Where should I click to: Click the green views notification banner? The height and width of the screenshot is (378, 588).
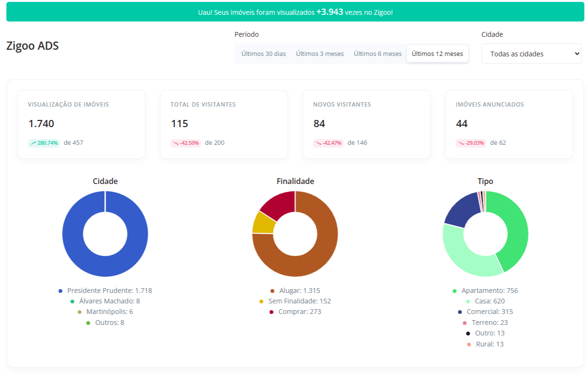click(295, 12)
